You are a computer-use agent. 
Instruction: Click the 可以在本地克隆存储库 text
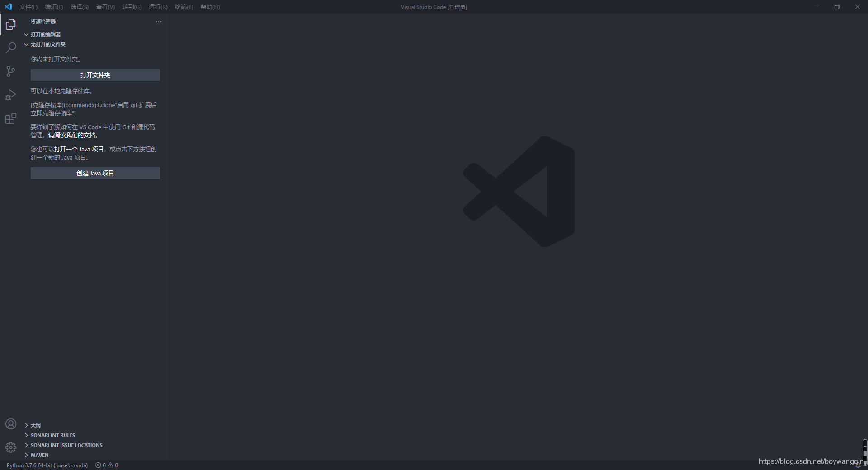click(x=61, y=91)
